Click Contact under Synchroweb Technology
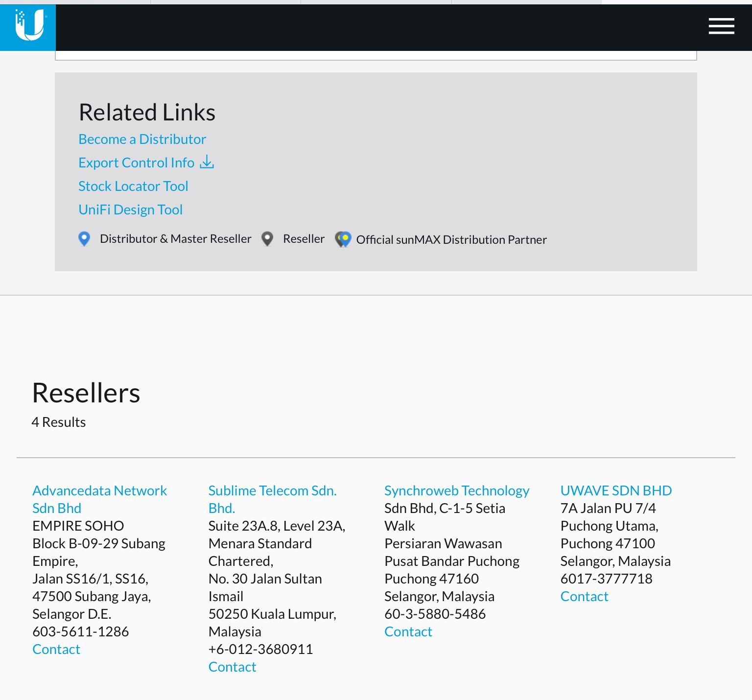This screenshot has height=700, width=752. 408,631
